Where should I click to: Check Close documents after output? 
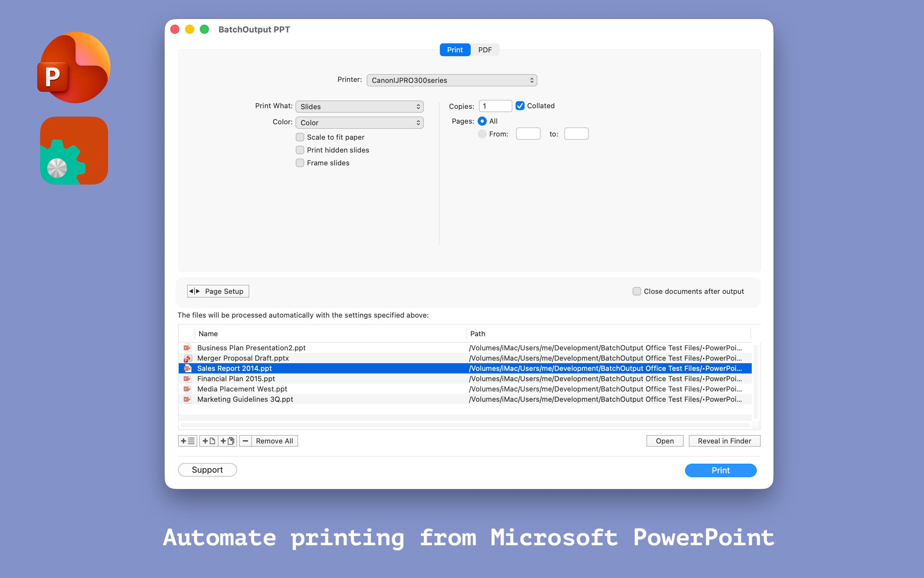coord(637,291)
